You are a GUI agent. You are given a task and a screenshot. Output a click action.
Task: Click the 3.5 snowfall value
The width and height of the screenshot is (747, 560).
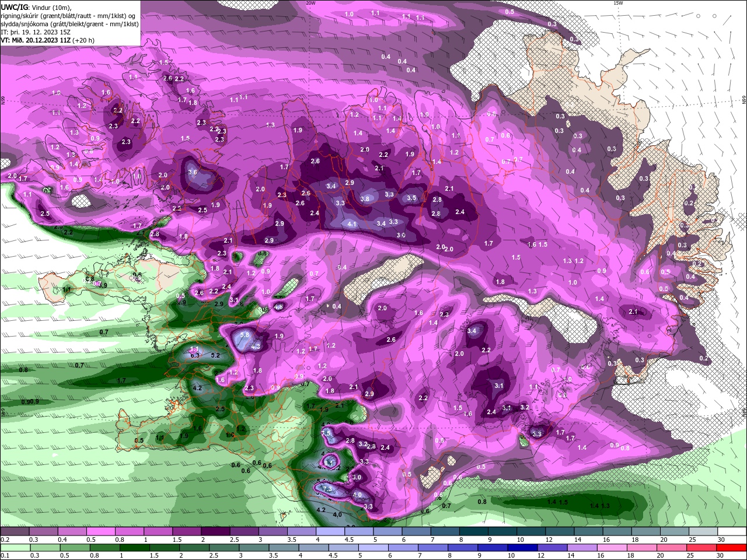411,198
